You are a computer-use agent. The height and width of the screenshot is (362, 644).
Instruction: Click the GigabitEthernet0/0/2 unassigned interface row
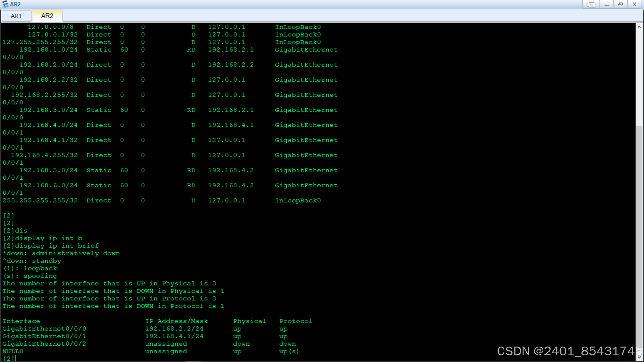[44, 344]
